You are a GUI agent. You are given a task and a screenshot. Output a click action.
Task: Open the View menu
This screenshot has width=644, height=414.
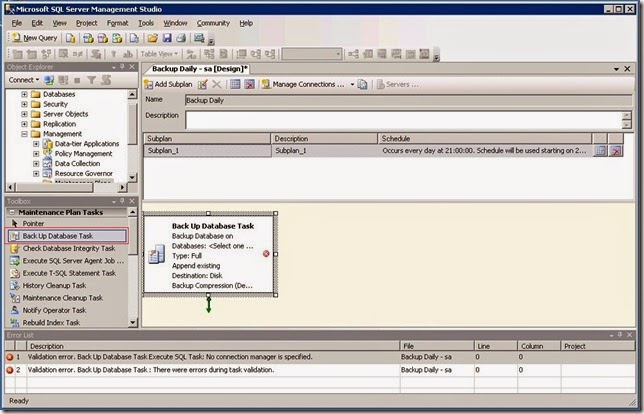(x=59, y=23)
